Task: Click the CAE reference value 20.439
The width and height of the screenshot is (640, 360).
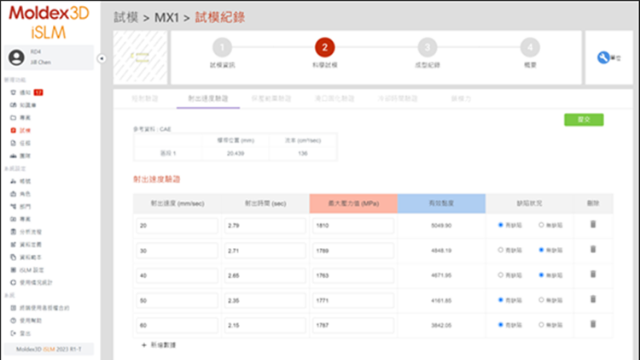Action: click(236, 153)
